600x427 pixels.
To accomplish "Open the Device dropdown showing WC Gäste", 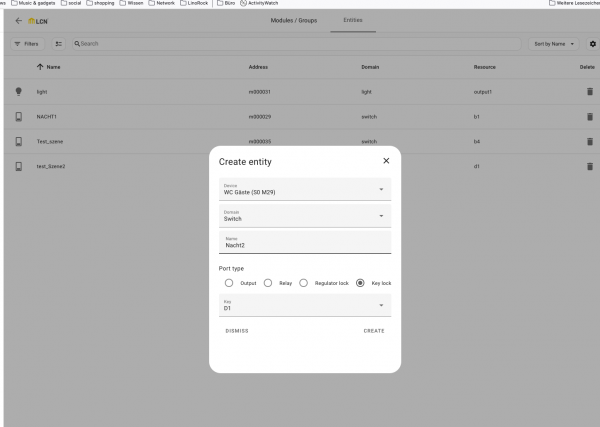I will point(304,189).
